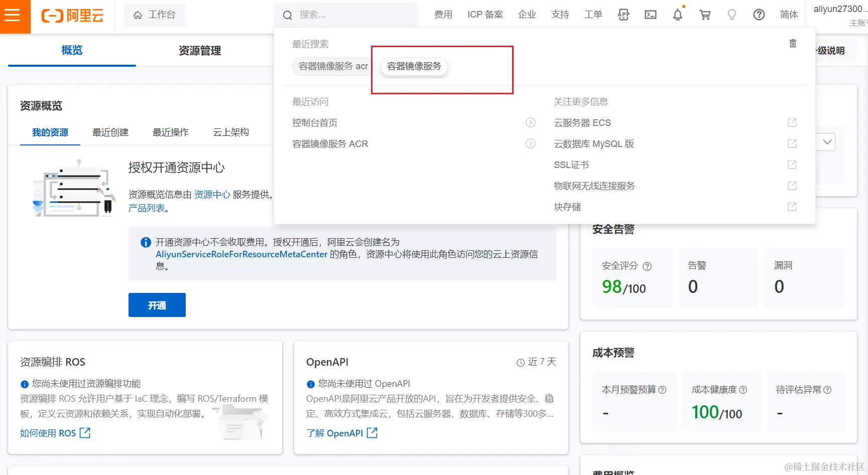Open 云数据库 MySQL 版 link
This screenshot has height=475, width=868.
click(594, 144)
